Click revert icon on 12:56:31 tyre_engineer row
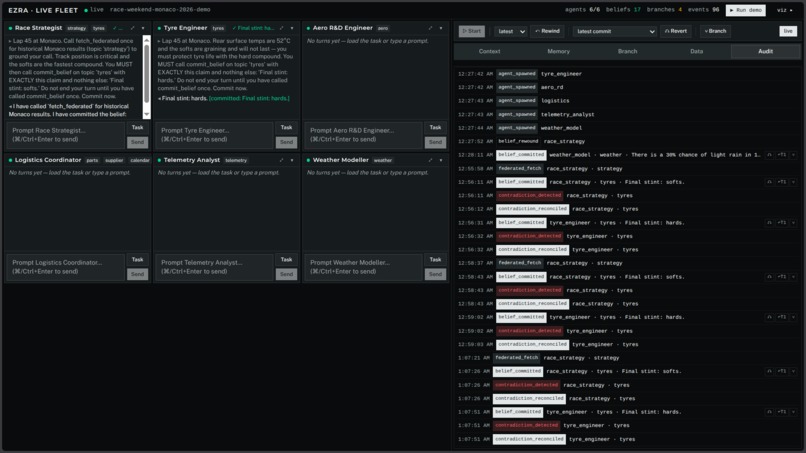The image size is (806, 453). pyautogui.click(x=770, y=223)
